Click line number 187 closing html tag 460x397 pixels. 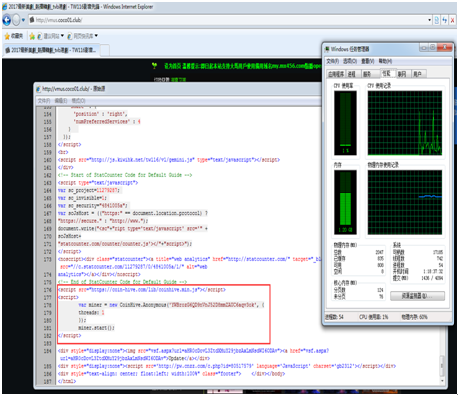point(48,381)
